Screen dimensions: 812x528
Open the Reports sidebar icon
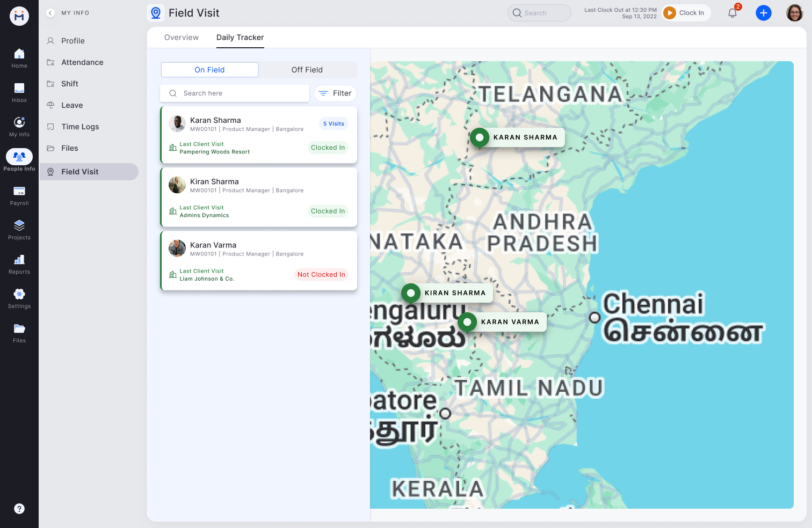[19, 260]
